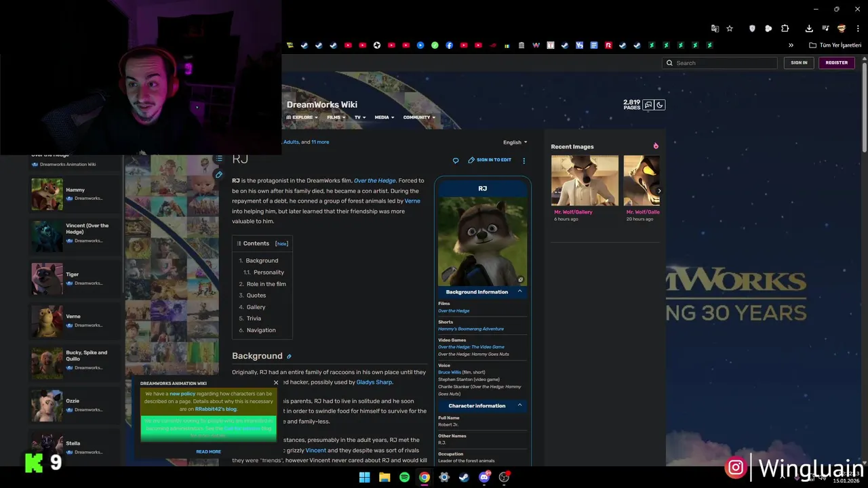Viewport: 868px width, 488px height.
Task: Click the enlarge image icon on RJ portrait
Action: pos(521,279)
